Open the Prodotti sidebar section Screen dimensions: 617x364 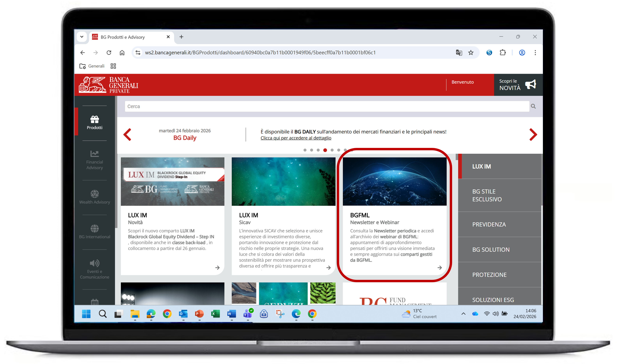94,122
